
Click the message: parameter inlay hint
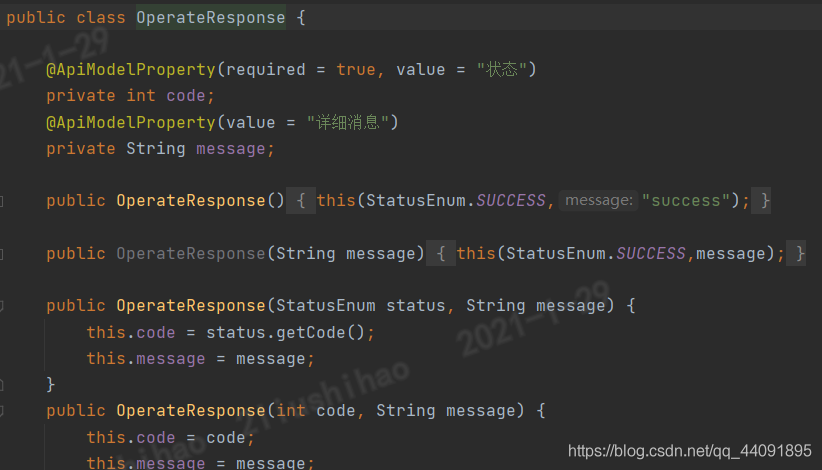[x=598, y=201]
